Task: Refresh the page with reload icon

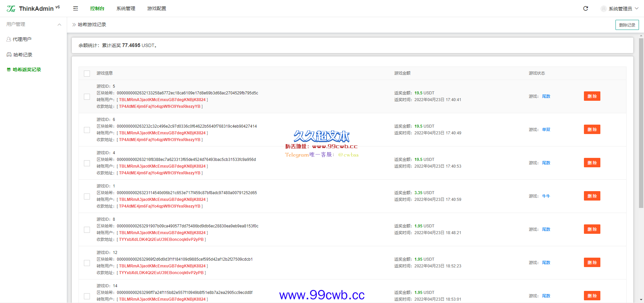Action: pyautogui.click(x=586, y=8)
